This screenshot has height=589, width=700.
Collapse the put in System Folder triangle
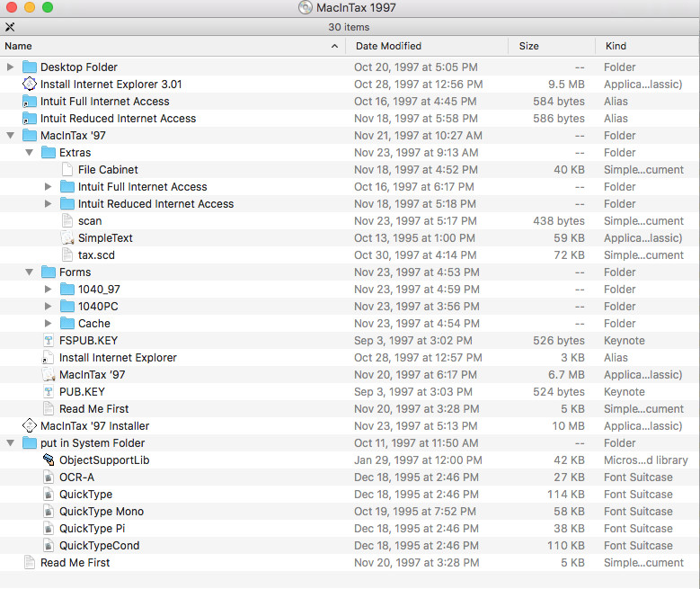click(x=10, y=442)
